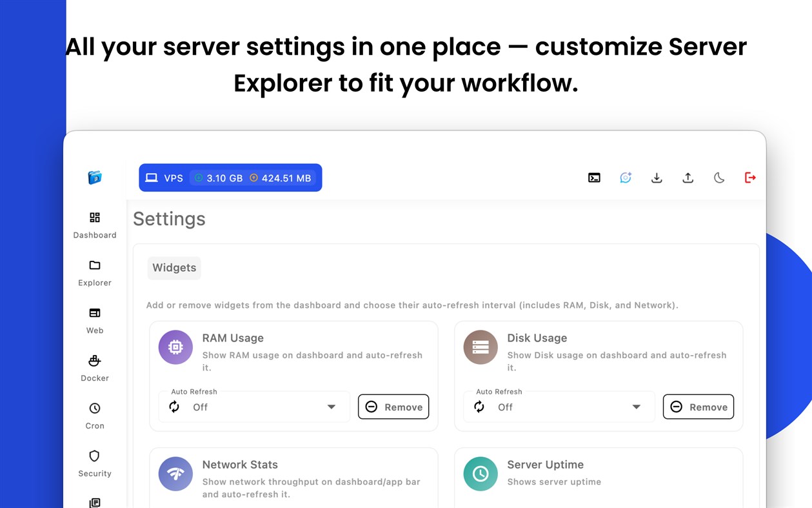Open Dashboard in the sidebar

[95, 225]
